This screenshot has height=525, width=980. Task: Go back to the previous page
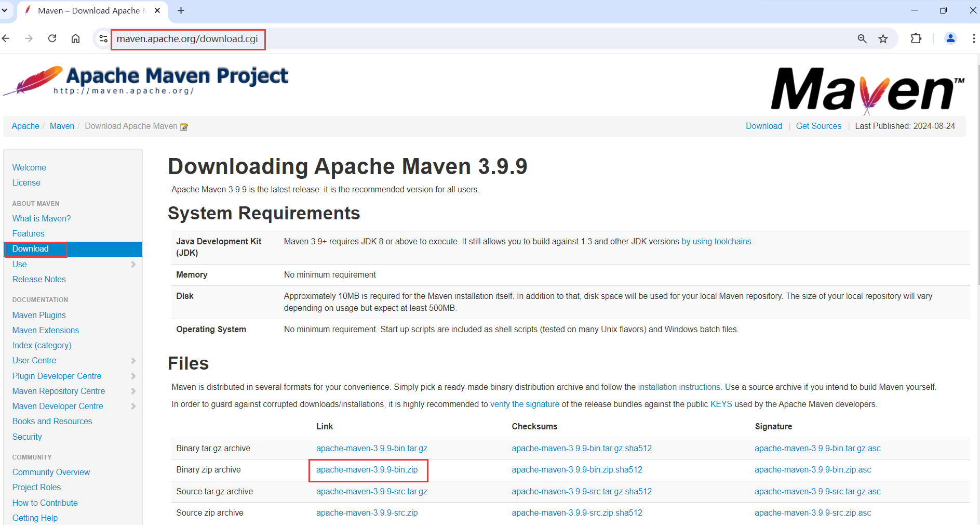6,38
